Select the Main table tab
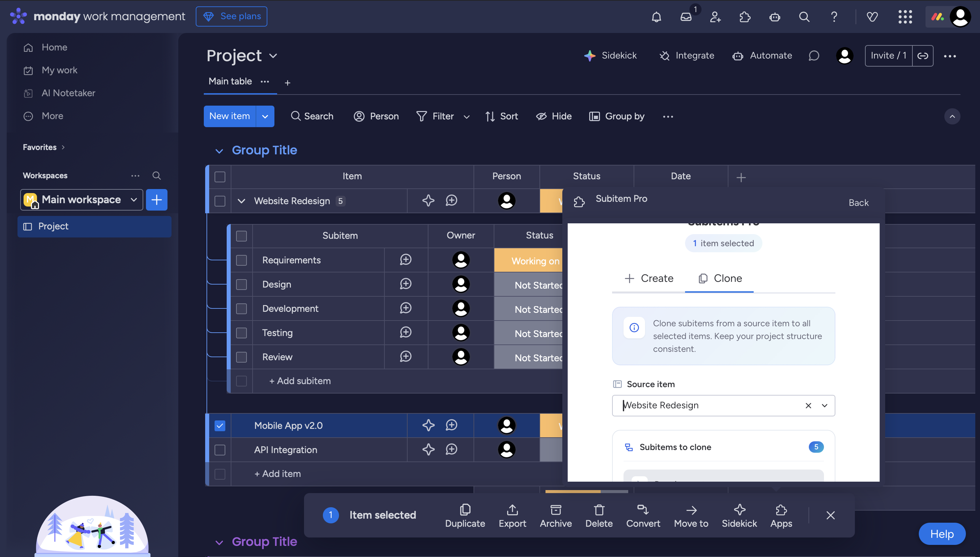 (230, 81)
